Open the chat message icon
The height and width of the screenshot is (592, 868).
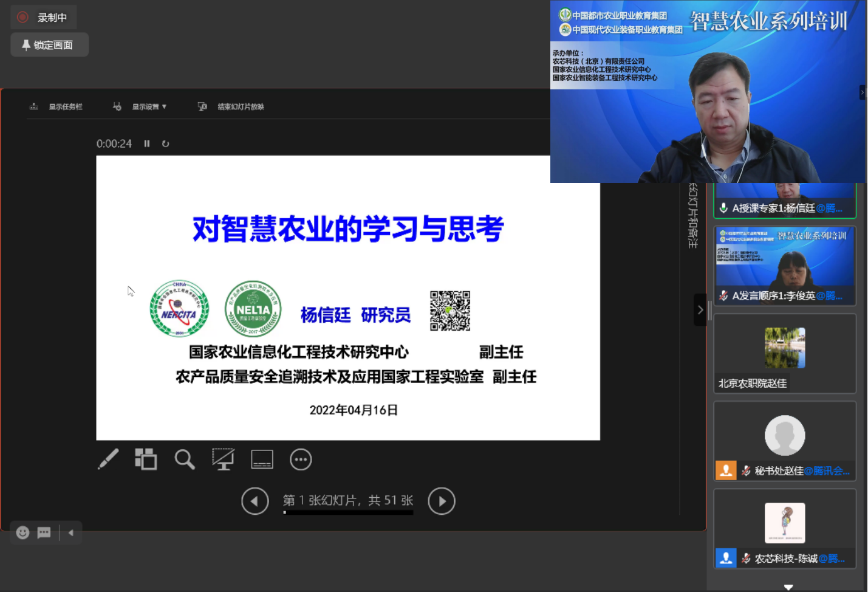44,533
